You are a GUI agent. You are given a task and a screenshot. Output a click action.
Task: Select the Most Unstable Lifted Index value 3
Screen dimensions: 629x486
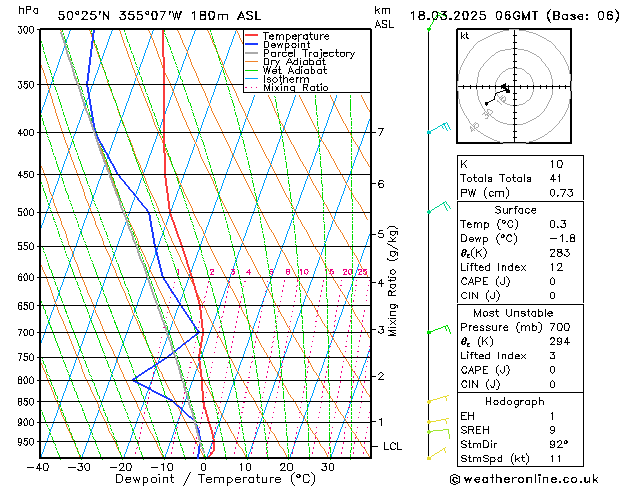(x=553, y=356)
